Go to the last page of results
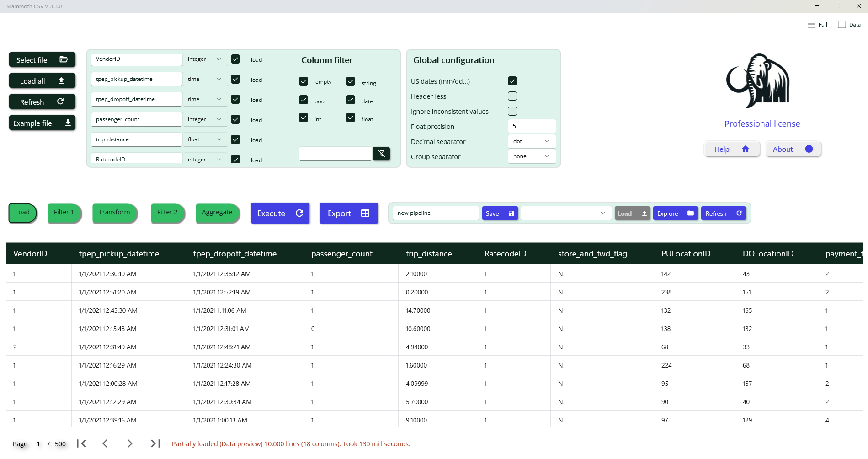 [x=155, y=443]
